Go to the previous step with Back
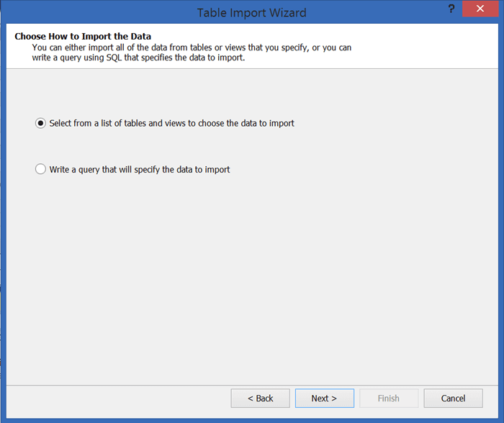 point(260,398)
